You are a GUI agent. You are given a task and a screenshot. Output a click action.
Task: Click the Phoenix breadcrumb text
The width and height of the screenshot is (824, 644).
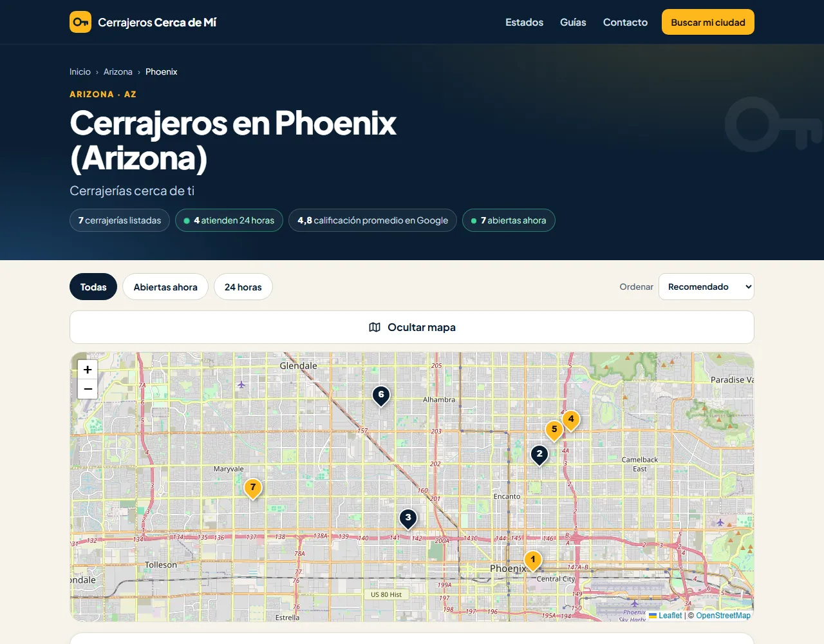[161, 72]
